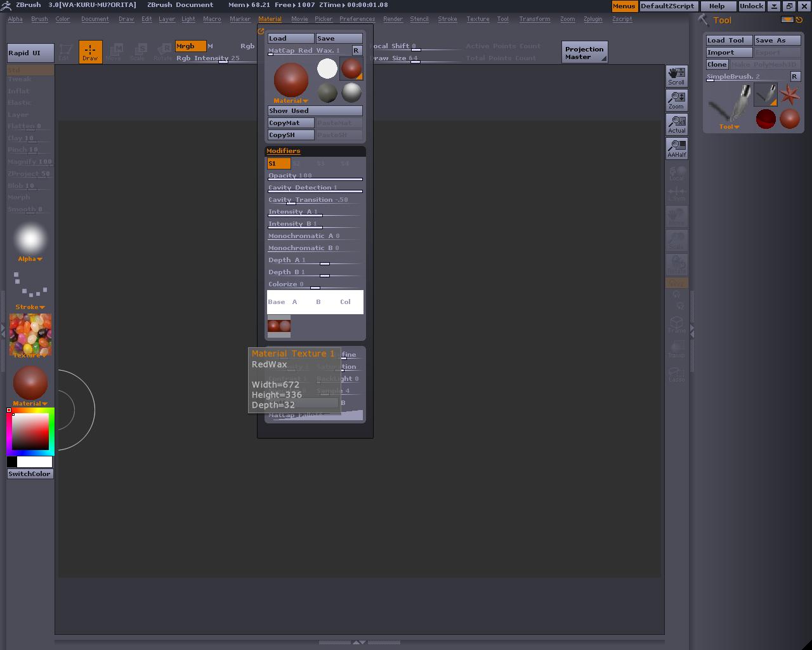Select the star PolyMesh tool icon
Viewport: 812px width, 650px height.
pyautogui.click(x=790, y=95)
